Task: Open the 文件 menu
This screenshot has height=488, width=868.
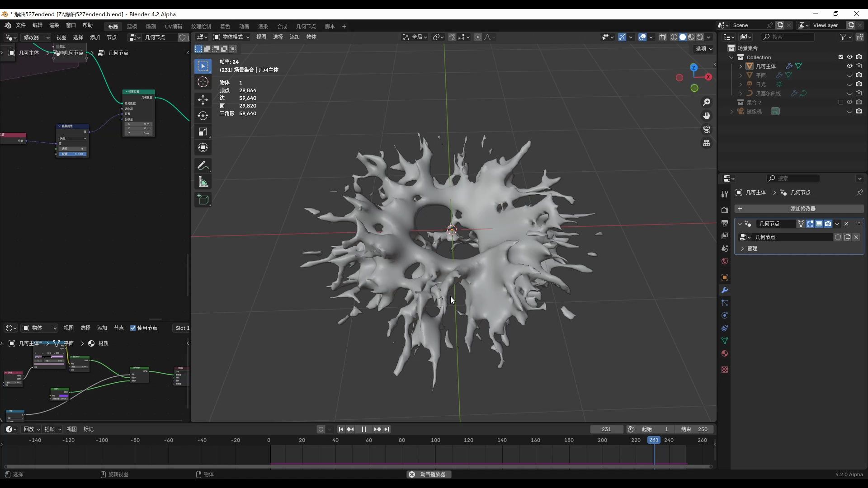Action: (21, 25)
